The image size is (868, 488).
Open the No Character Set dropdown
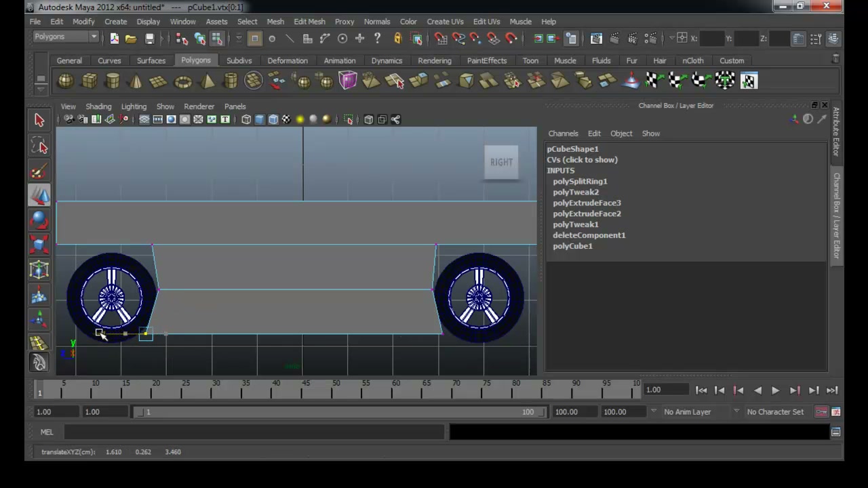pos(774,411)
